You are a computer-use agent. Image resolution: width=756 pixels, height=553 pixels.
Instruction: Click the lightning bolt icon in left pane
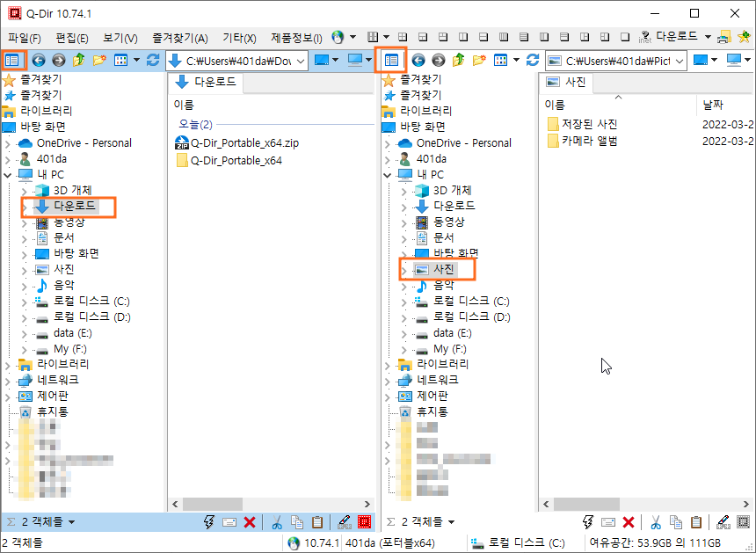[208, 522]
